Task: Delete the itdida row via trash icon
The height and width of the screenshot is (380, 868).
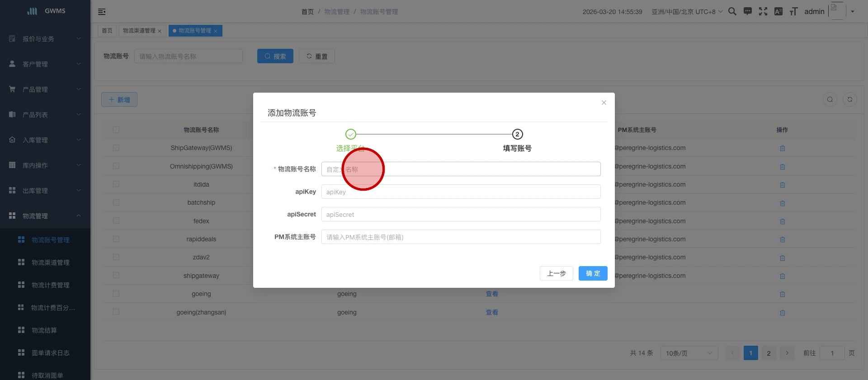Action: point(783,185)
